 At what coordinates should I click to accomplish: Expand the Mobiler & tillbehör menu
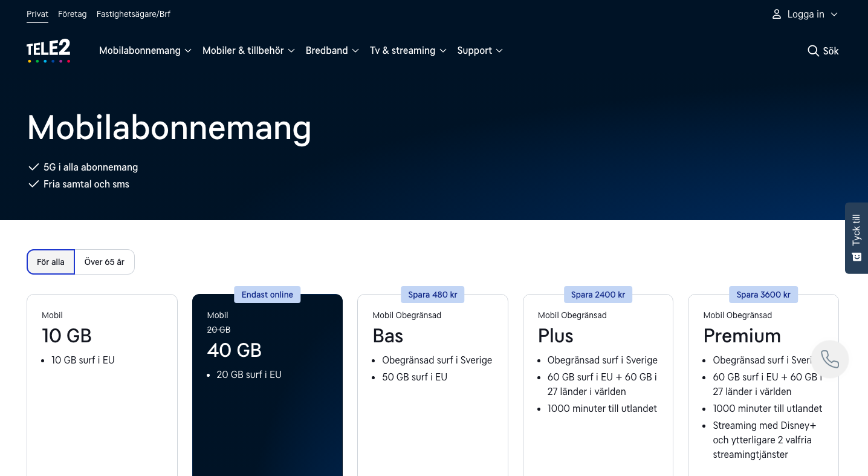(248, 51)
